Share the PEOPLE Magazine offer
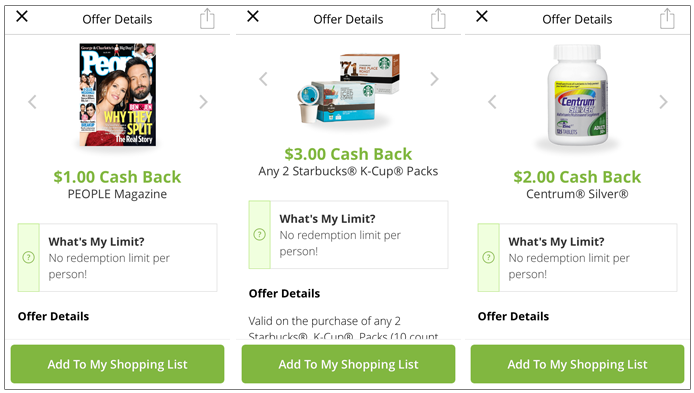 click(207, 19)
